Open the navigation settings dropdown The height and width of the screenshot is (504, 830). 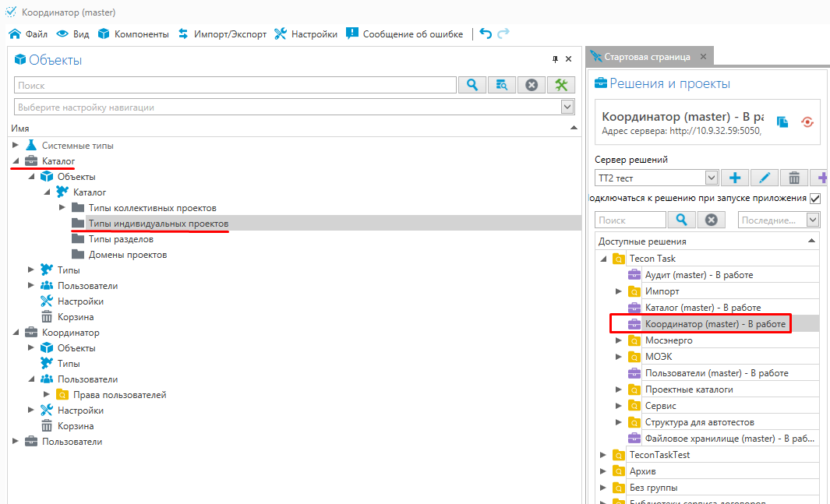[x=567, y=107]
